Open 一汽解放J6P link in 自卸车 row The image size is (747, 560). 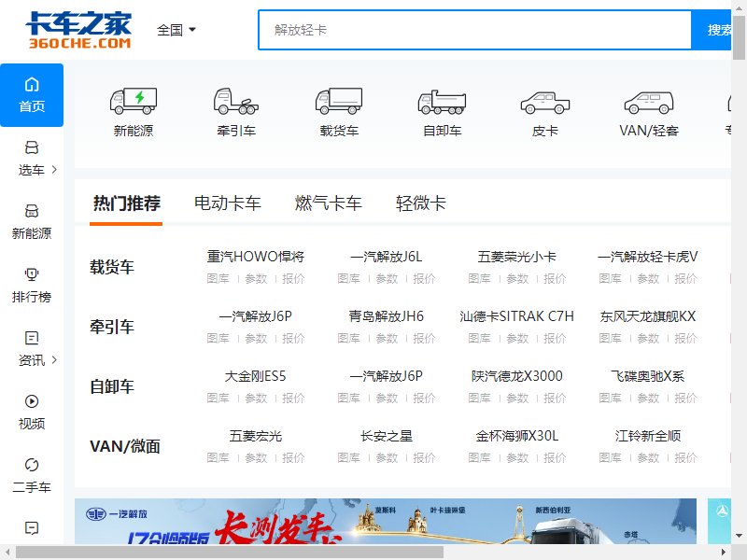pyautogui.click(x=387, y=376)
